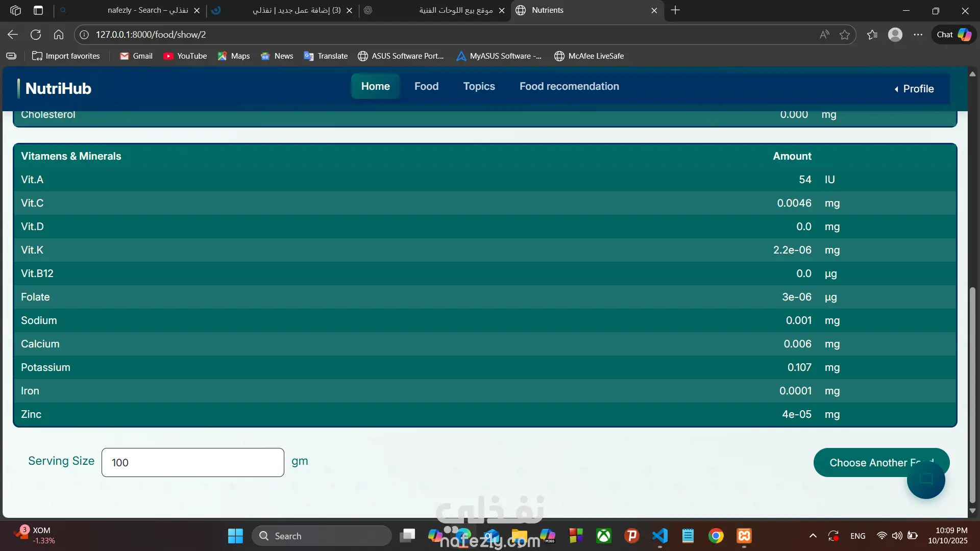Go to the Topics nav item
Viewport: 980px width, 551px height.
coord(479,86)
